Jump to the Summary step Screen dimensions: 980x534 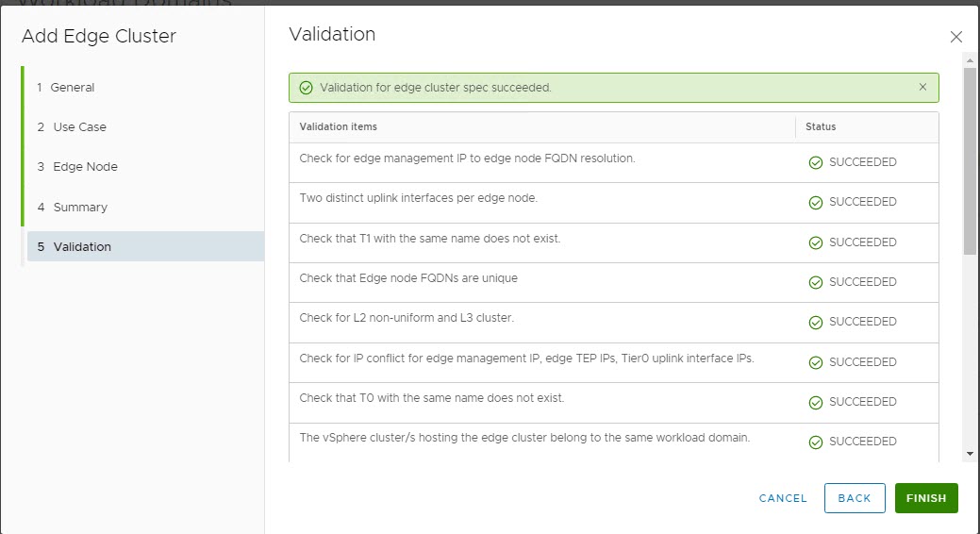[79, 207]
